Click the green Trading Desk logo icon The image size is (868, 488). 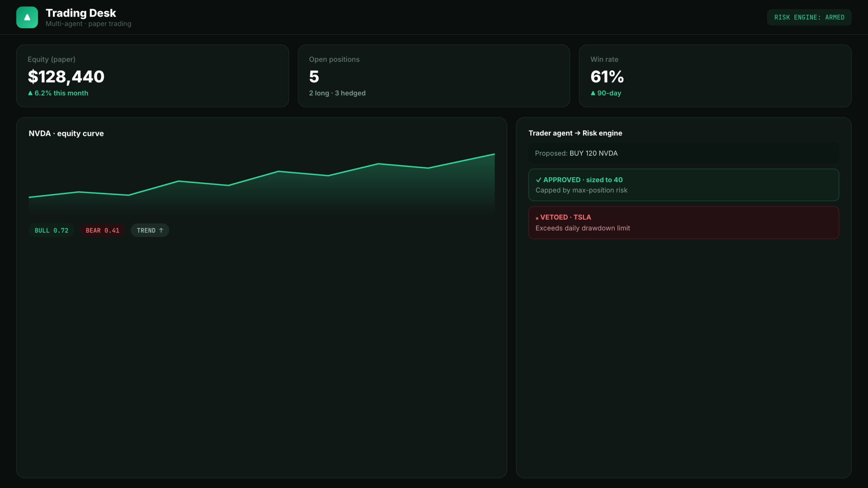pyautogui.click(x=27, y=17)
